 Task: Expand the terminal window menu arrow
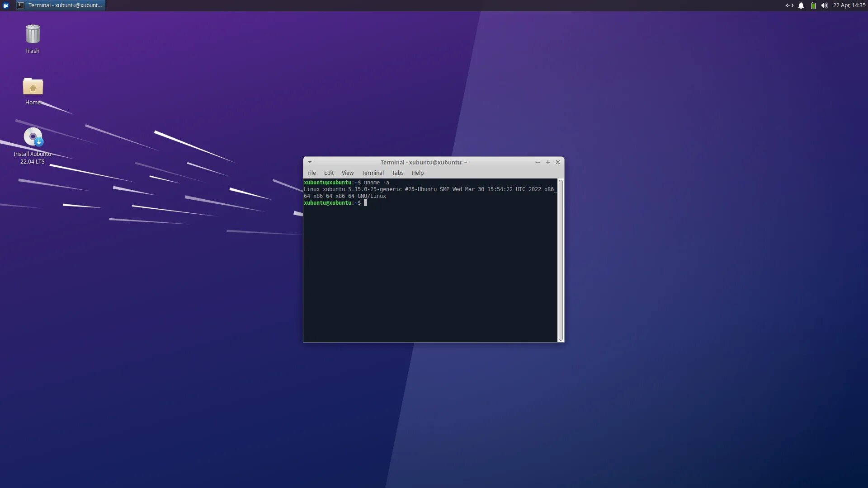(x=310, y=162)
